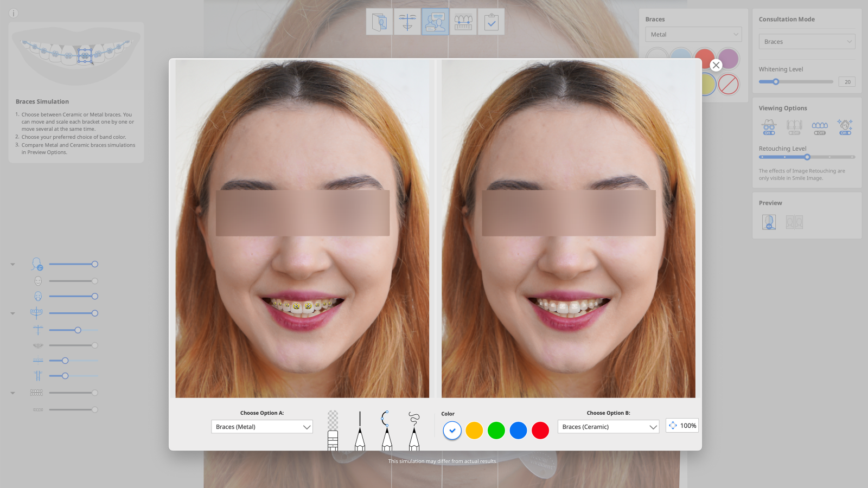This screenshot has height=488, width=868.
Task: Click the 100% zoom fit button
Action: (x=682, y=426)
